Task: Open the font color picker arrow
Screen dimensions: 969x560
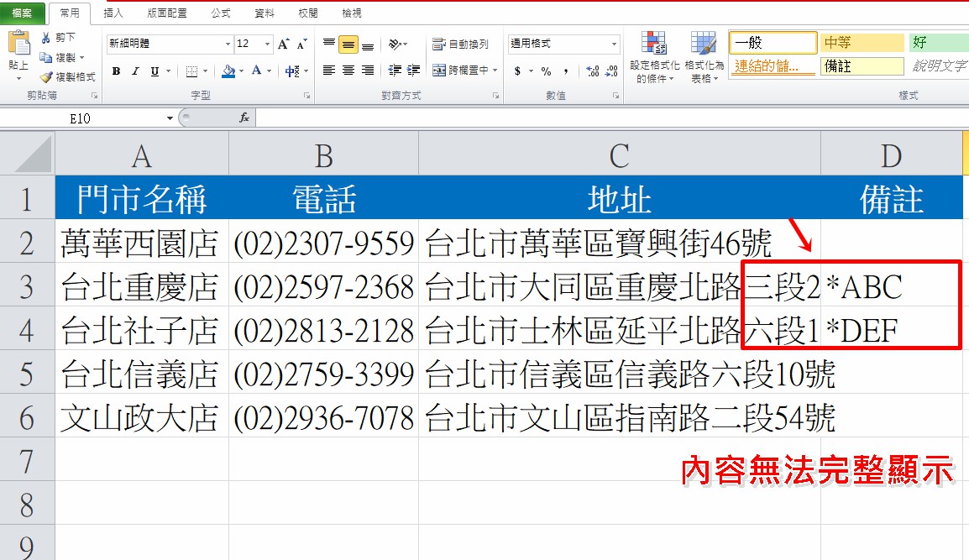Action: tap(268, 71)
